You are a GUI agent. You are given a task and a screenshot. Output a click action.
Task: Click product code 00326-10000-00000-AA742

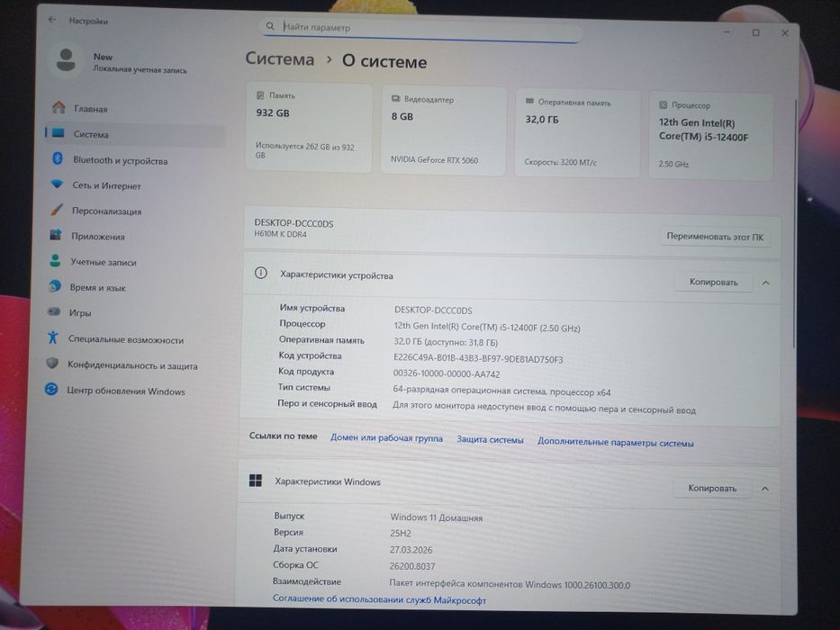click(447, 373)
